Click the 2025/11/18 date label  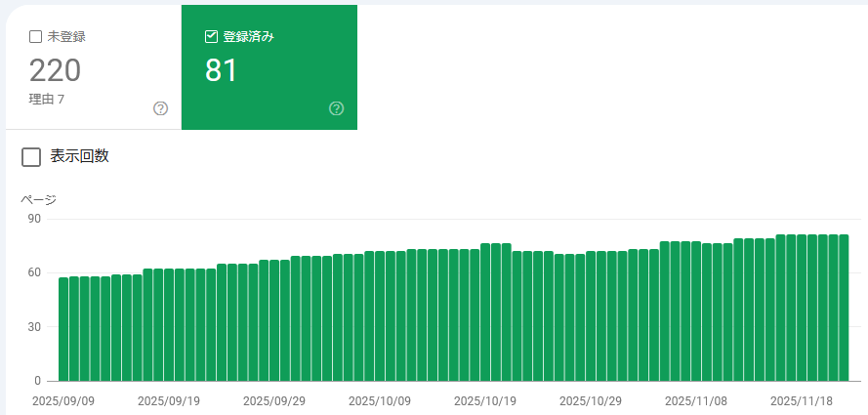802,400
